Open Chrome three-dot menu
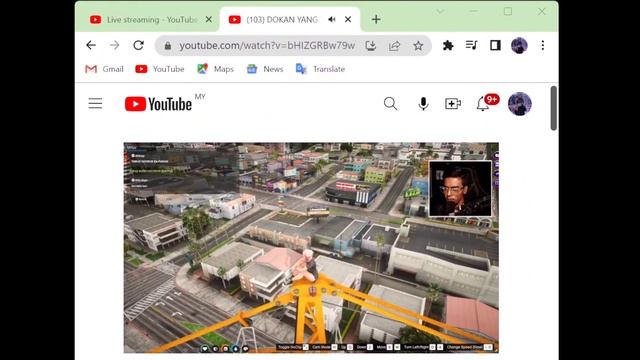This screenshot has height=360, width=640. 542,45
